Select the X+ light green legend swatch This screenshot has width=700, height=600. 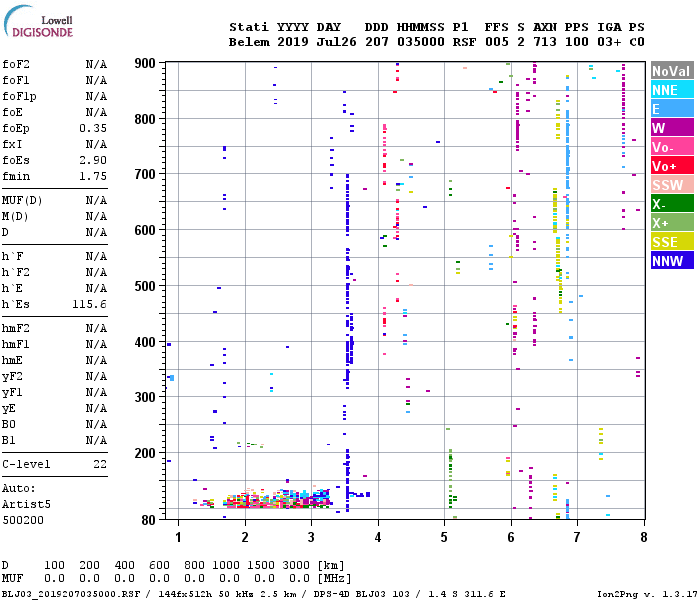pyautogui.click(x=672, y=223)
